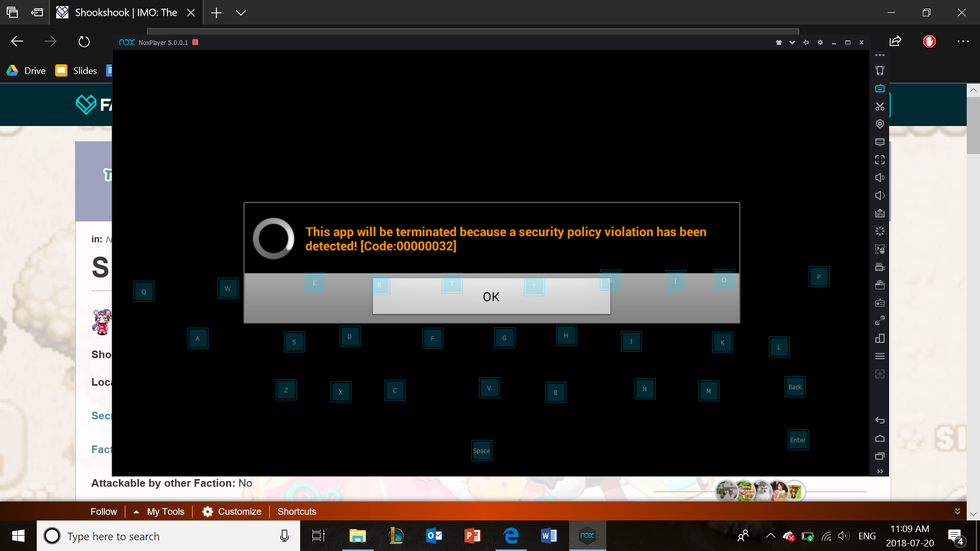Viewport: 980px width, 551px height.
Task: Click the scissors screenshot icon in Nox sidebar
Action: 879,106
